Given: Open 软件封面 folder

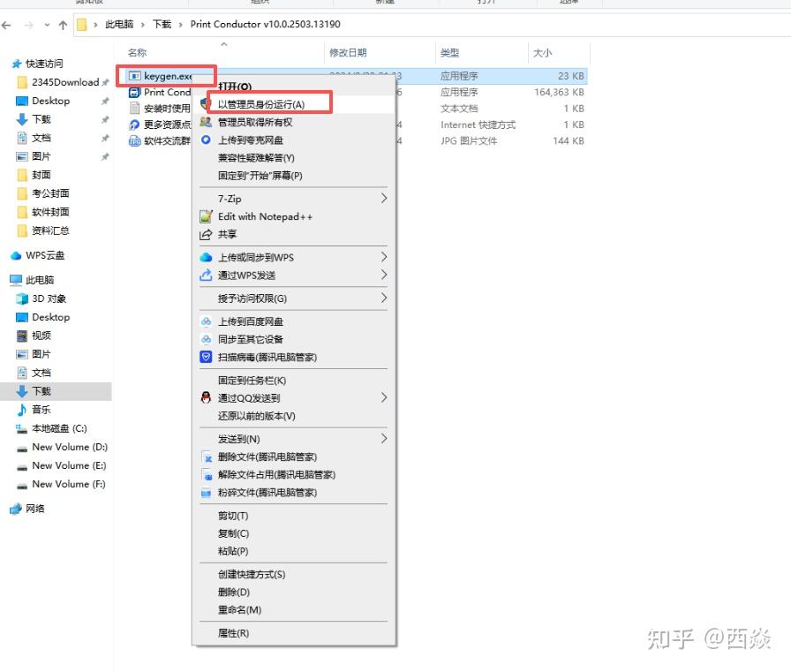Looking at the screenshot, I should [x=50, y=212].
